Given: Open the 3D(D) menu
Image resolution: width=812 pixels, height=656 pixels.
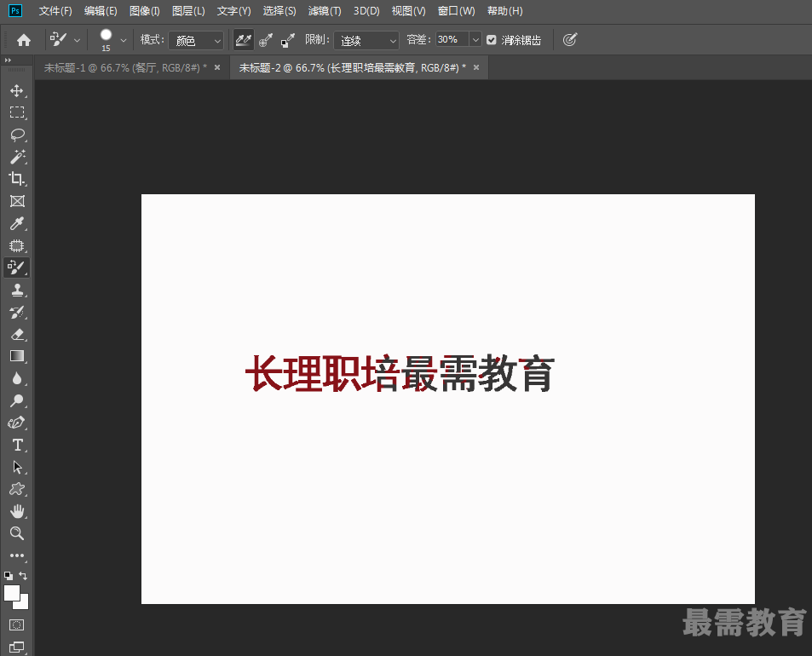Looking at the screenshot, I should pos(366,11).
